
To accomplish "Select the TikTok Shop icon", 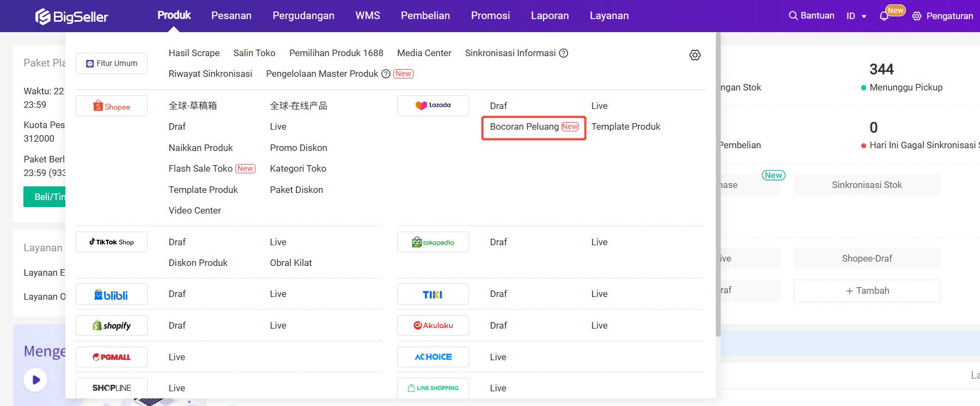I will pos(112,242).
